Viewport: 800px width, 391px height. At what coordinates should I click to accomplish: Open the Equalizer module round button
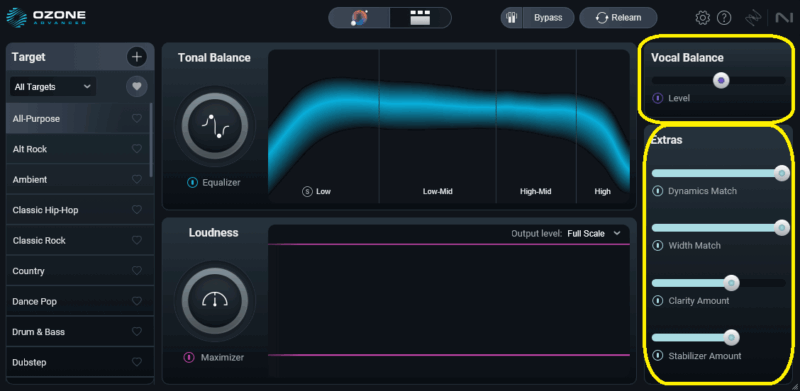[215, 126]
